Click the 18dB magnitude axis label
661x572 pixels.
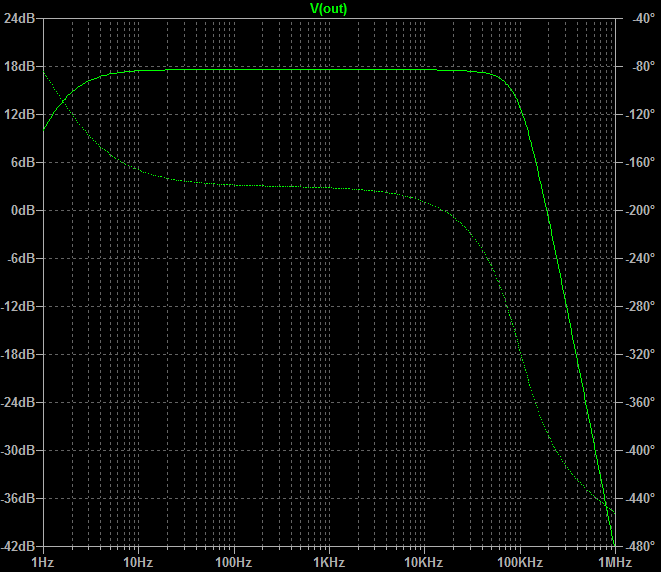pos(19,66)
